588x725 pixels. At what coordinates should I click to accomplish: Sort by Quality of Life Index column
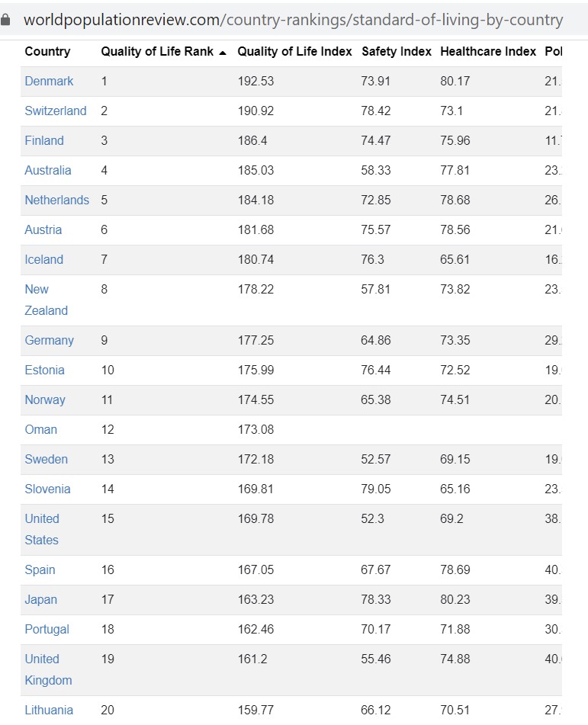(x=294, y=51)
